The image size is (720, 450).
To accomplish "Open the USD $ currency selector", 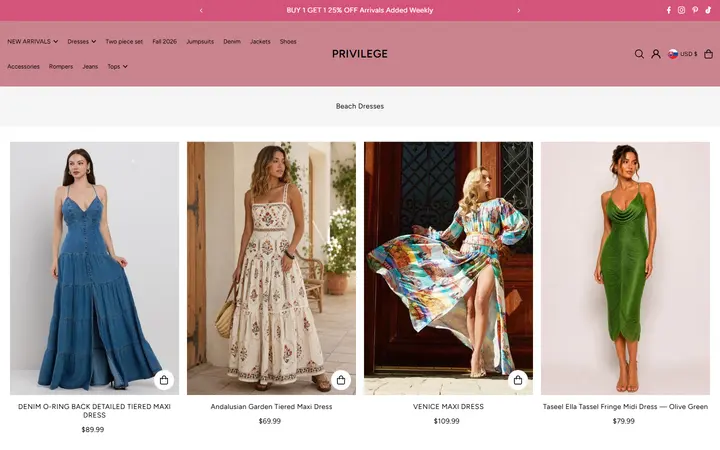I will pyautogui.click(x=682, y=54).
